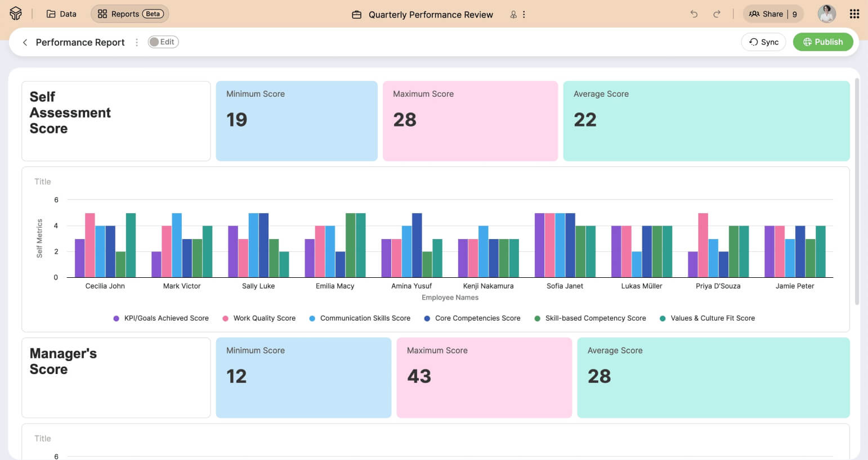Click the access icon next to project title
Viewport: 868px width, 460px height.
(x=513, y=15)
